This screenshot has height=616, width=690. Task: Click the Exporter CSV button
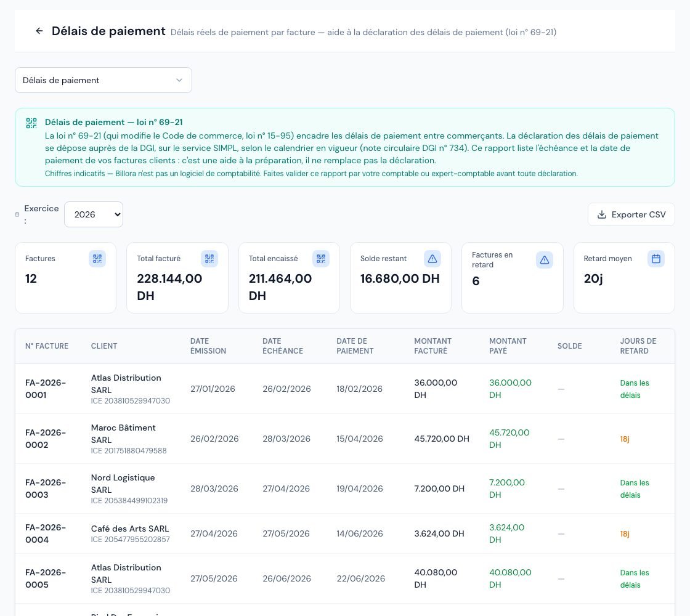tap(631, 214)
